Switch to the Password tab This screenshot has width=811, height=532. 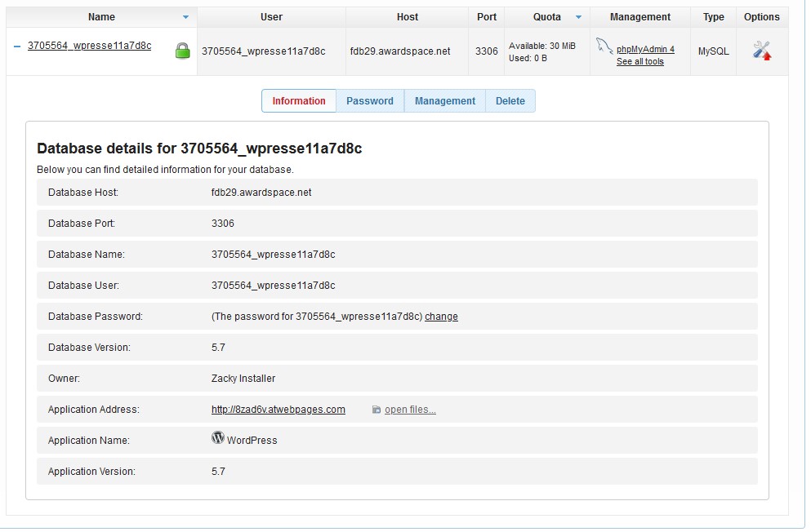(x=370, y=101)
